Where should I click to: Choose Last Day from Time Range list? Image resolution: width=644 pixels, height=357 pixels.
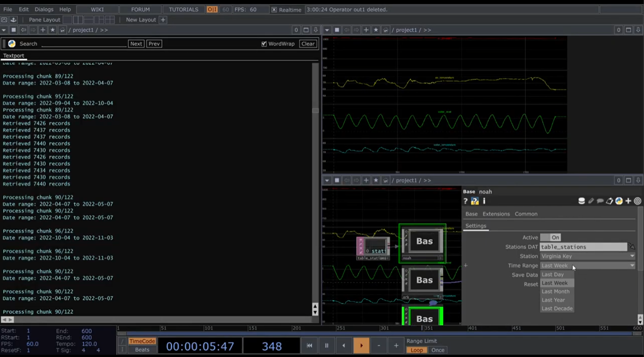[x=557, y=274]
